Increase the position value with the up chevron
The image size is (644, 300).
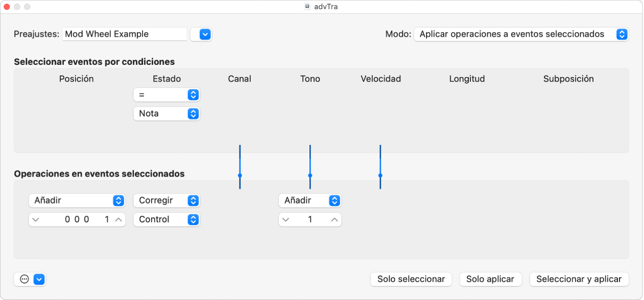(x=118, y=219)
